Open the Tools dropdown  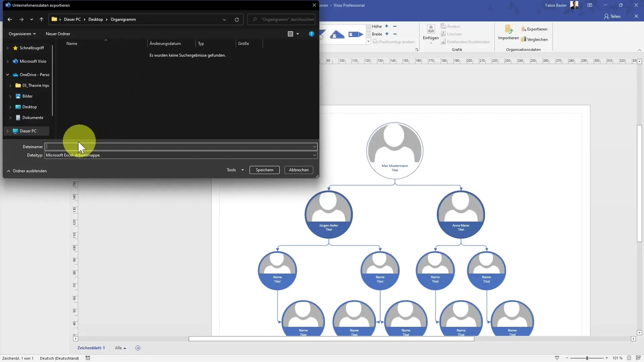click(x=235, y=170)
